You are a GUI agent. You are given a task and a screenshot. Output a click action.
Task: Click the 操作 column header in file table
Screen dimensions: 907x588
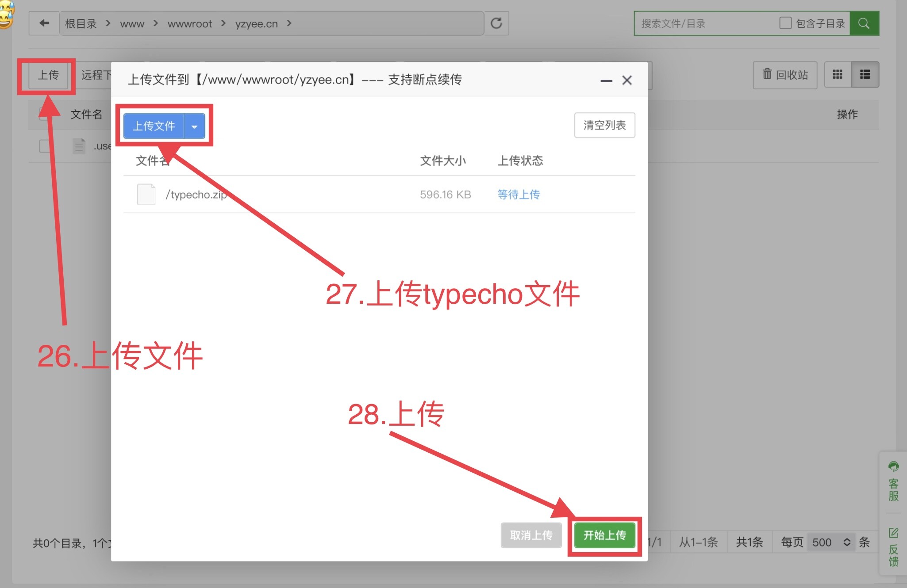tap(847, 115)
